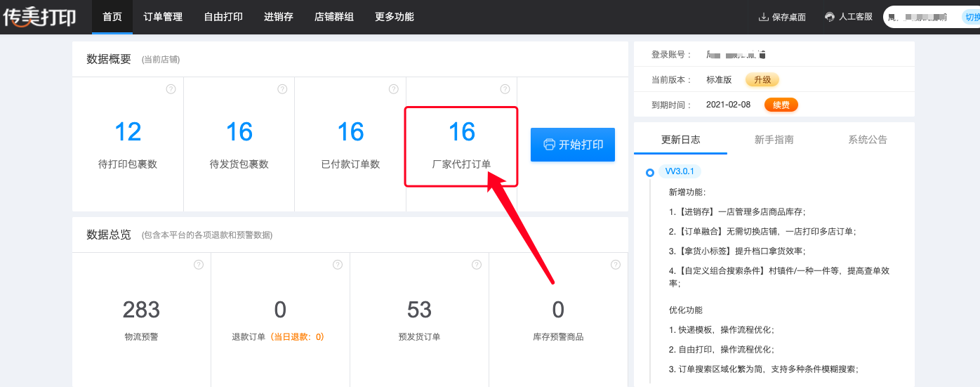The width and height of the screenshot is (980, 387).
Task: Click help icon on 库存预警商品 card
Action: click(616, 265)
